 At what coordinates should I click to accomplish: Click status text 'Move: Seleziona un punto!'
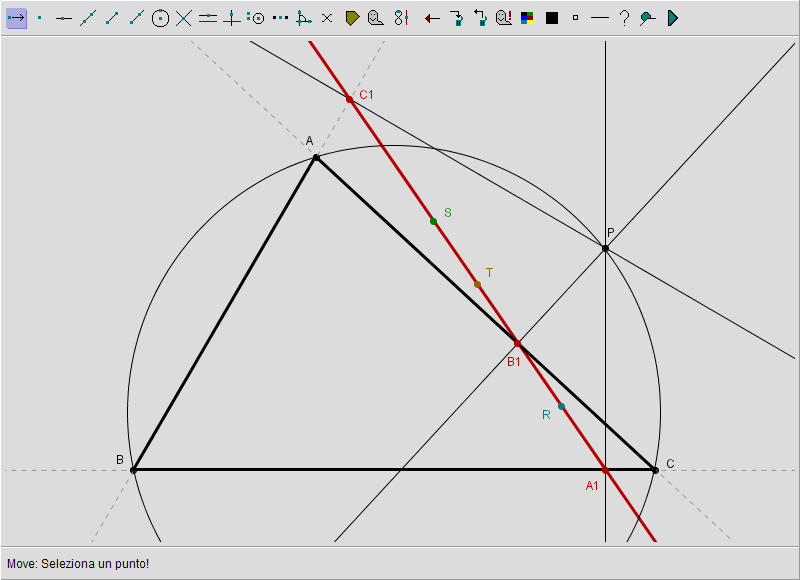point(78,564)
